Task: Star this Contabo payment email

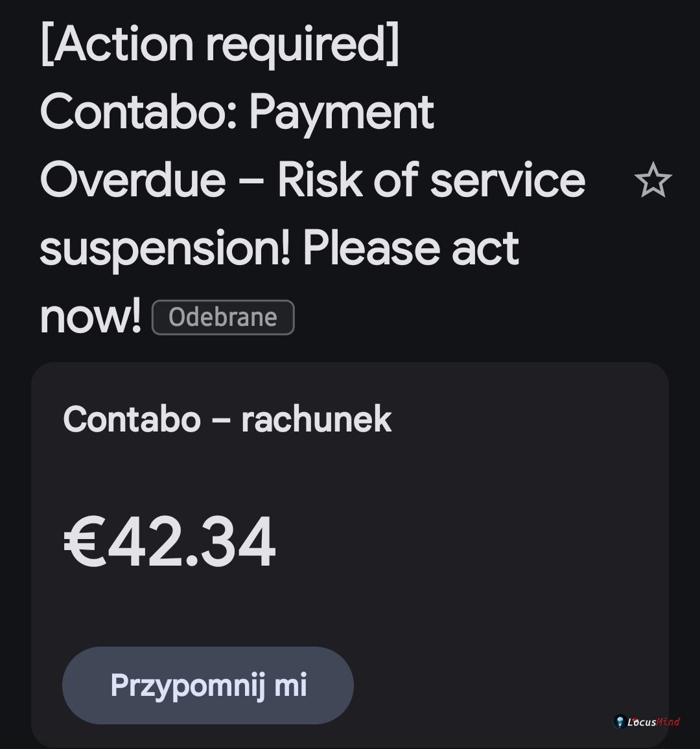Action: [x=653, y=179]
